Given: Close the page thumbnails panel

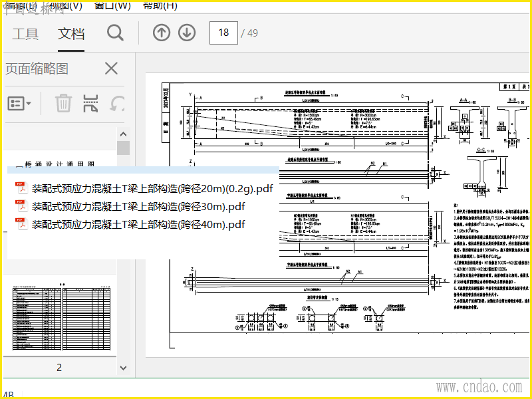Looking at the screenshot, I should [x=111, y=68].
